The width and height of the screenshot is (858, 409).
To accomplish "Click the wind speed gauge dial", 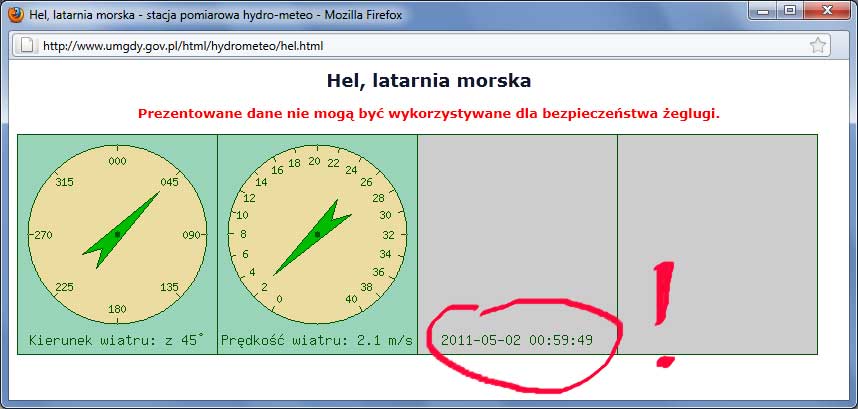I will pos(317,234).
